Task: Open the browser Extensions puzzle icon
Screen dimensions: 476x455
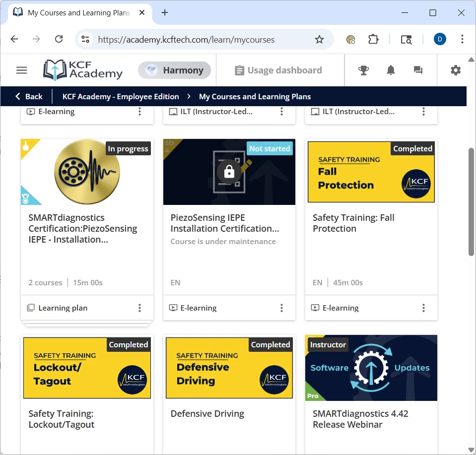Action: coord(373,40)
